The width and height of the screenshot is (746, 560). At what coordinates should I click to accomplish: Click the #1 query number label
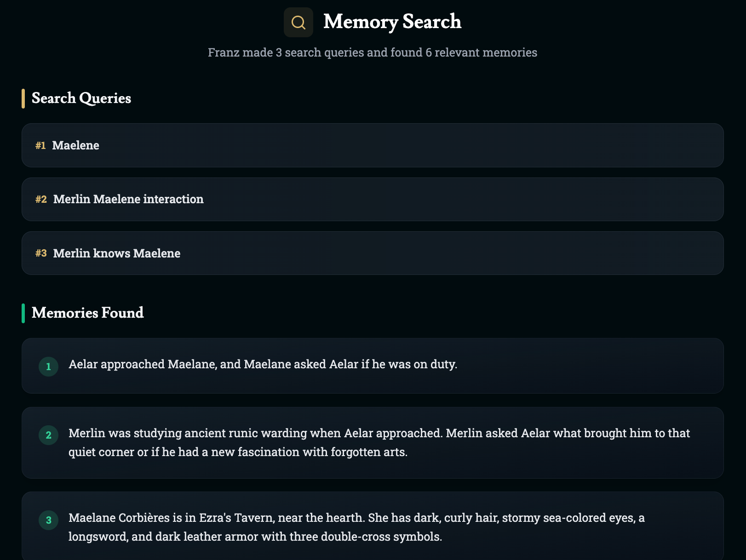pyautogui.click(x=40, y=146)
